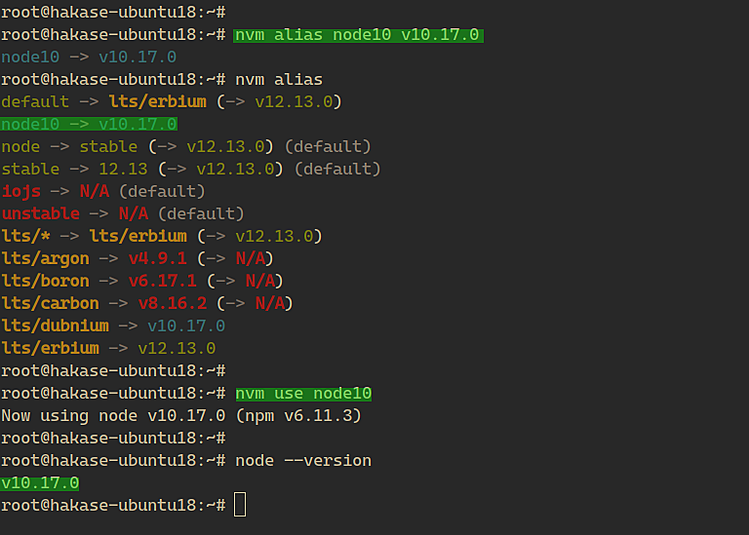Click the "iojs" alias entry
Image resolution: width=749 pixels, height=535 pixels.
(x=20, y=191)
